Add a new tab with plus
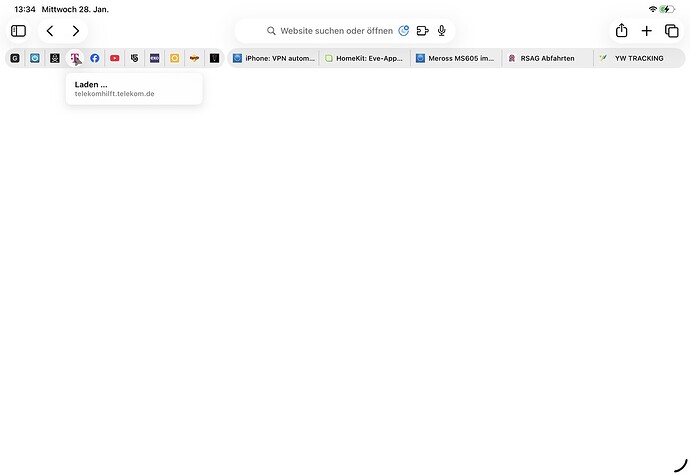This screenshot has height=475, width=690. tap(646, 31)
